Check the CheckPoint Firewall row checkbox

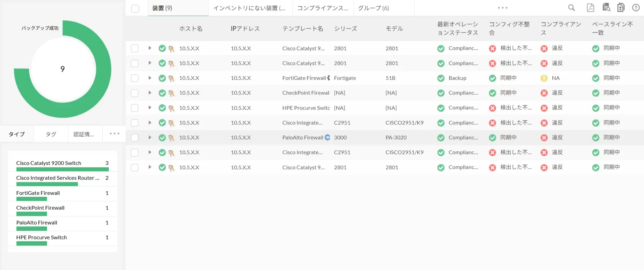(135, 93)
